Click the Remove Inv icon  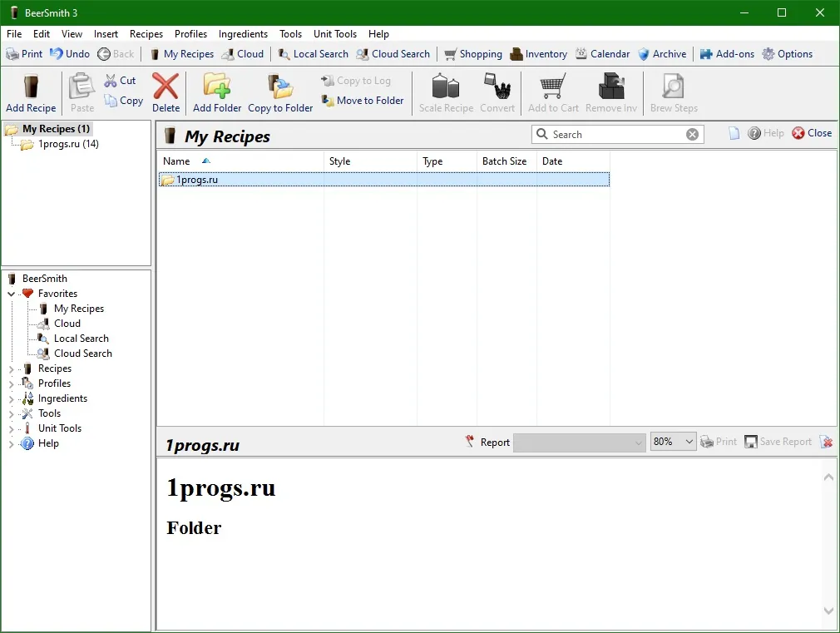tap(611, 86)
